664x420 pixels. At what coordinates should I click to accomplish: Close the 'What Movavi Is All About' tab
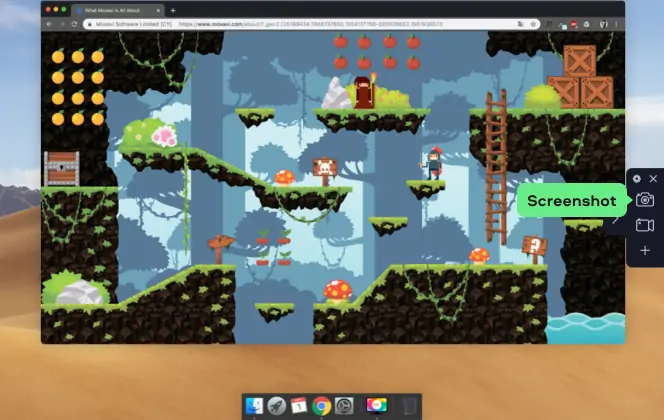tap(159, 10)
